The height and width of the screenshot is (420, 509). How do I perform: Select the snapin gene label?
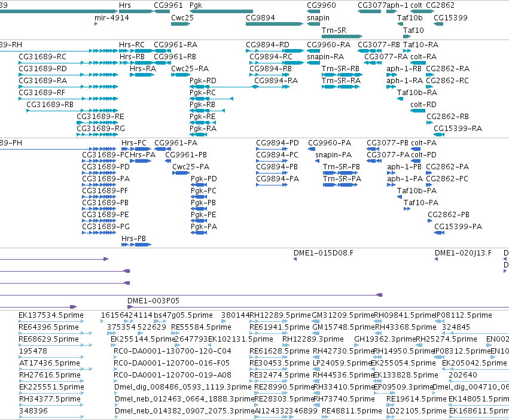click(x=318, y=18)
